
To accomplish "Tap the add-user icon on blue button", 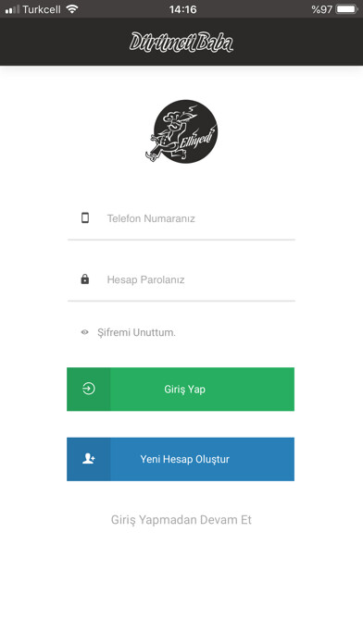I will 89,459.
